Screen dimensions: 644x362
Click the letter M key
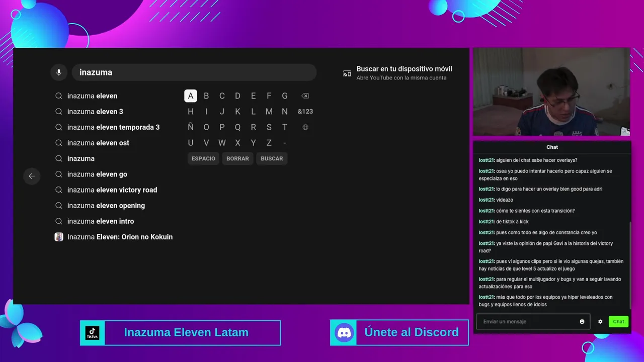coord(269,112)
